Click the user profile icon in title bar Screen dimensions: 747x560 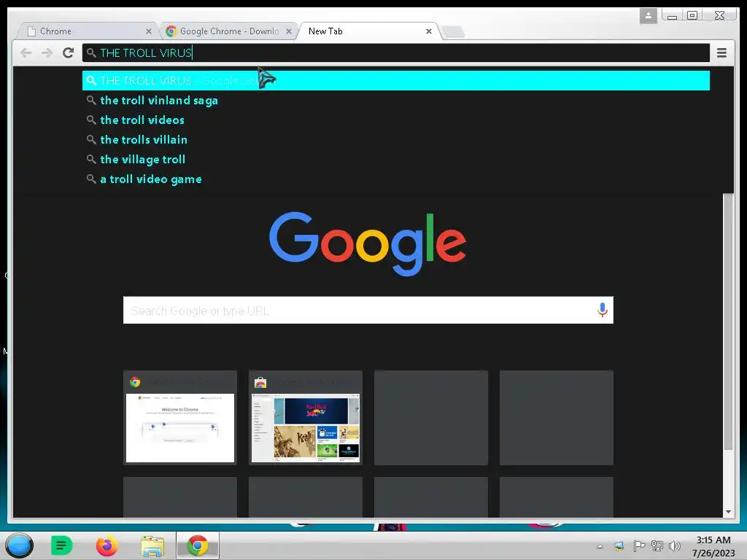648,16
